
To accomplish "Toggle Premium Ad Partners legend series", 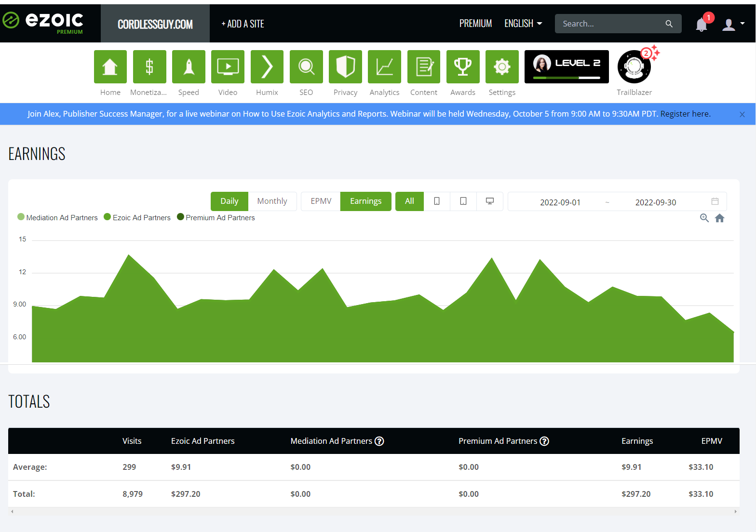I will (x=216, y=217).
